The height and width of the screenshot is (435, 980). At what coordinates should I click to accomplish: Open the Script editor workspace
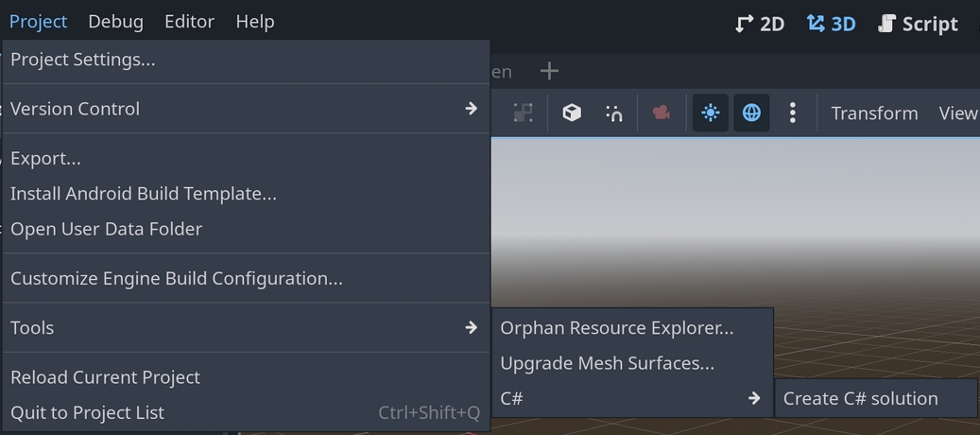coord(918,24)
